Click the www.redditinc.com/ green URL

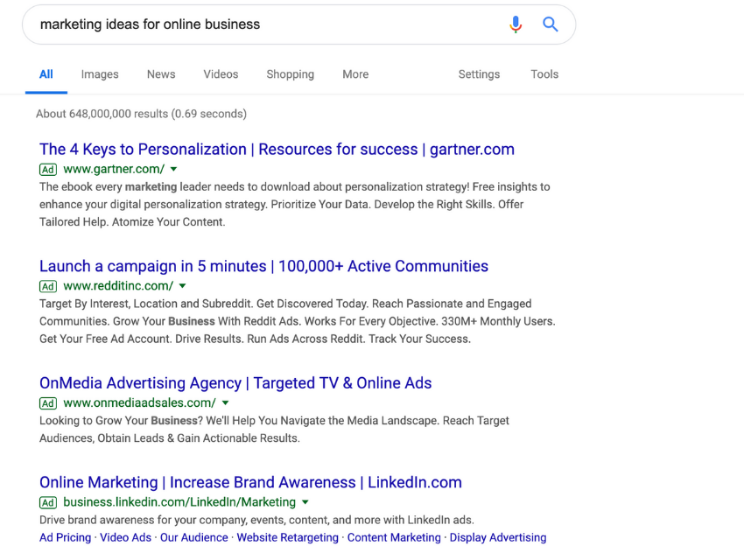(x=118, y=286)
